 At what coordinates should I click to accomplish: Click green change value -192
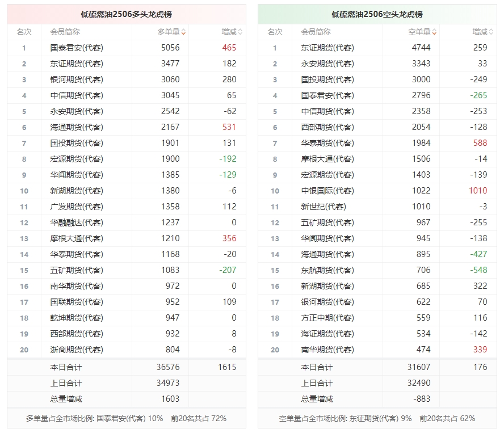(x=228, y=159)
